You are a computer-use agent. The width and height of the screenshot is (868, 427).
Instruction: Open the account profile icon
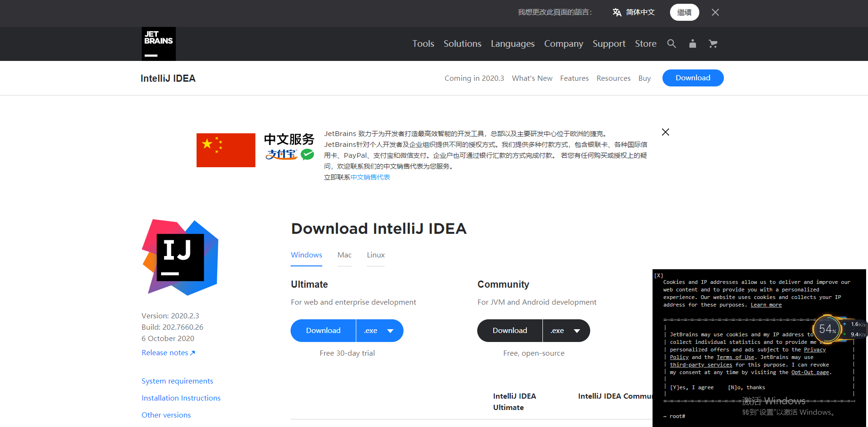pyautogui.click(x=693, y=43)
